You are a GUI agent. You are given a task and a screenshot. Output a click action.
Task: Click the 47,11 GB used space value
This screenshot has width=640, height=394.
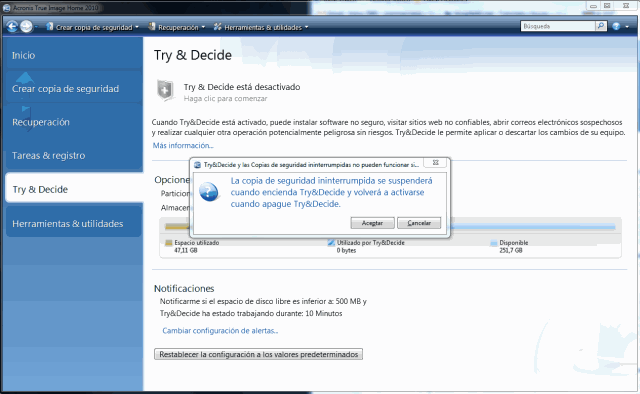pos(186,250)
